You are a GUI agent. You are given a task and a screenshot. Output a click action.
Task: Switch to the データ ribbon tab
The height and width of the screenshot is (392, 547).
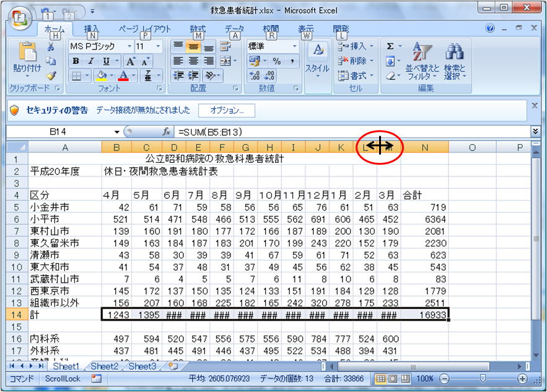coord(234,29)
